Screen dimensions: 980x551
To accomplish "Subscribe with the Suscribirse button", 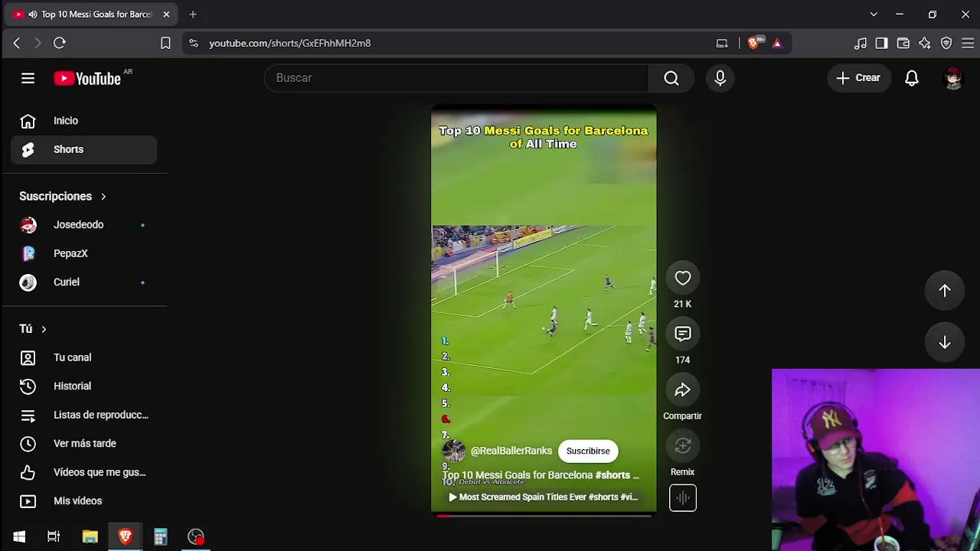I will point(588,451).
